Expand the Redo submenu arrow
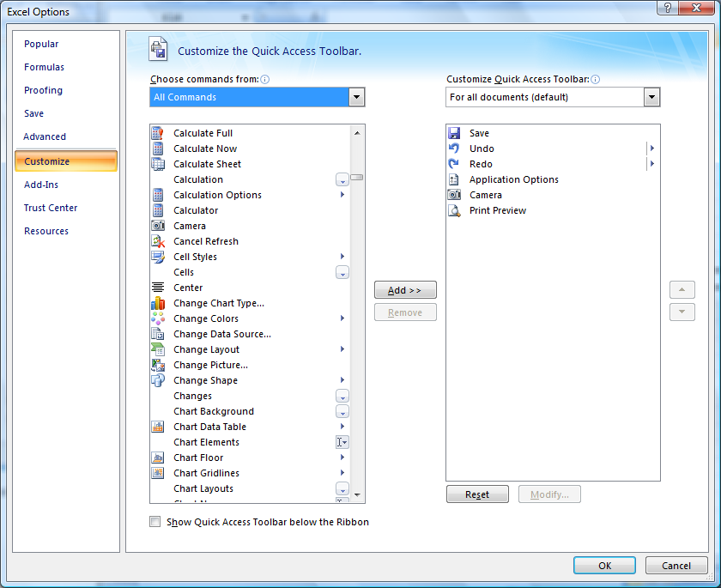Viewport: 721px width, 588px height. click(651, 164)
